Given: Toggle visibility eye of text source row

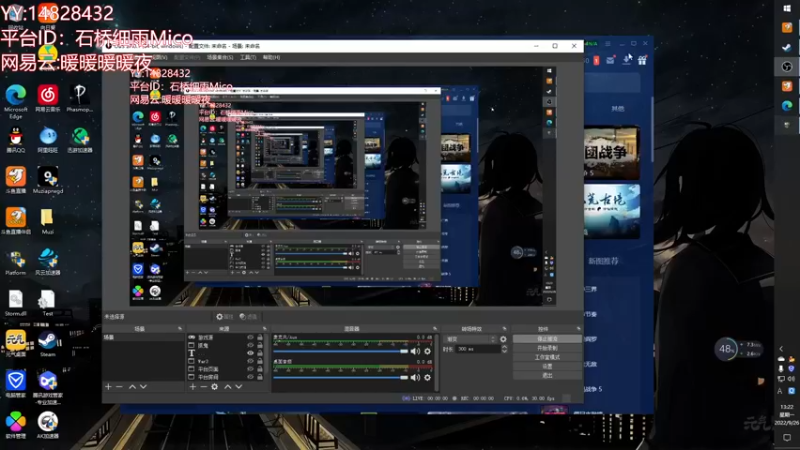Looking at the screenshot, I should coord(250,353).
